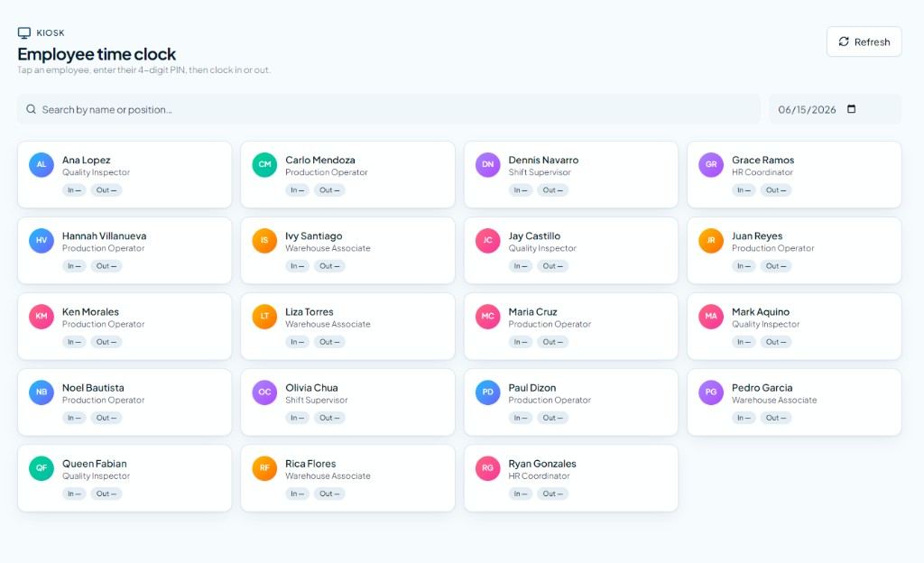This screenshot has width=924, height=563.
Task: Select Maria Cruz's MC avatar
Action: click(x=488, y=317)
